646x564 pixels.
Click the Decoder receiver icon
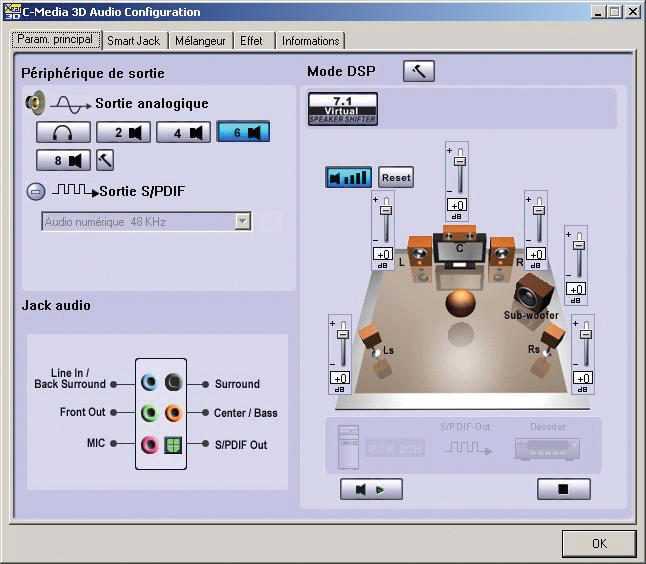548,448
